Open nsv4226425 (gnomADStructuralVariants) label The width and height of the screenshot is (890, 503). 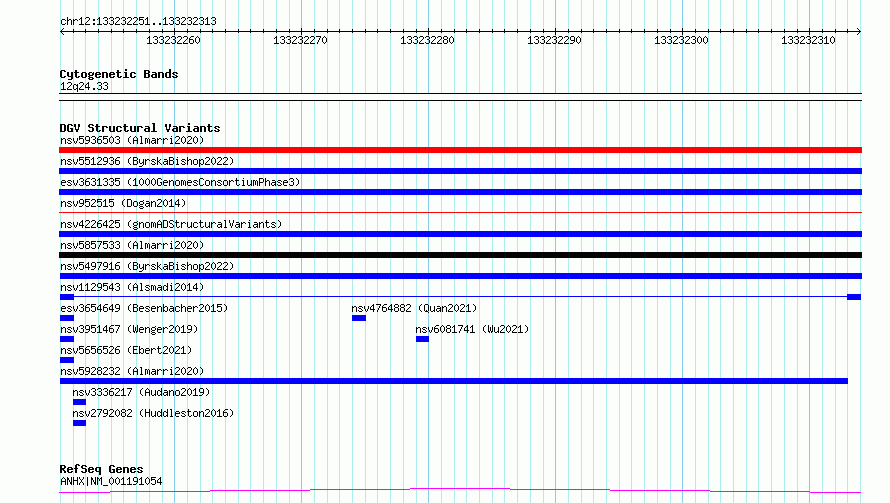pyautogui.click(x=171, y=224)
